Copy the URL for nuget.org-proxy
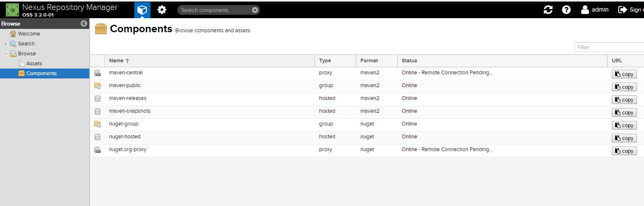 (x=624, y=151)
